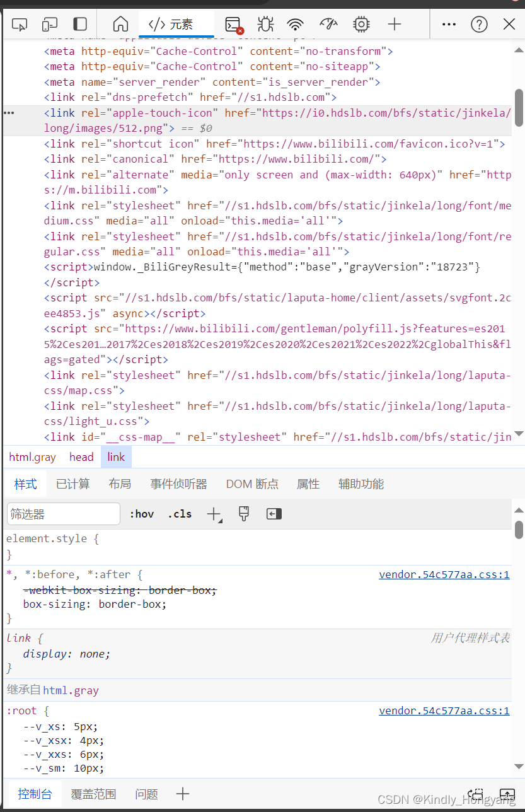
Task: Open the Memory chip icon
Action: (361, 25)
